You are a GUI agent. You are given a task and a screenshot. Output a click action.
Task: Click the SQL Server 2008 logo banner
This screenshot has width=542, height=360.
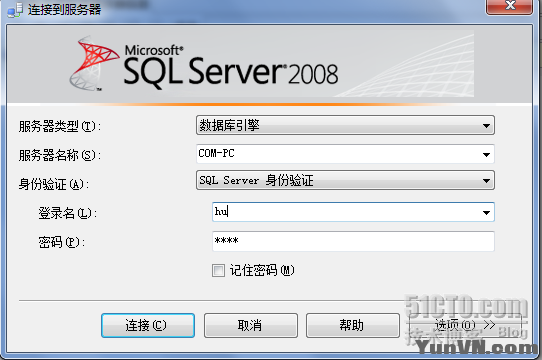270,65
